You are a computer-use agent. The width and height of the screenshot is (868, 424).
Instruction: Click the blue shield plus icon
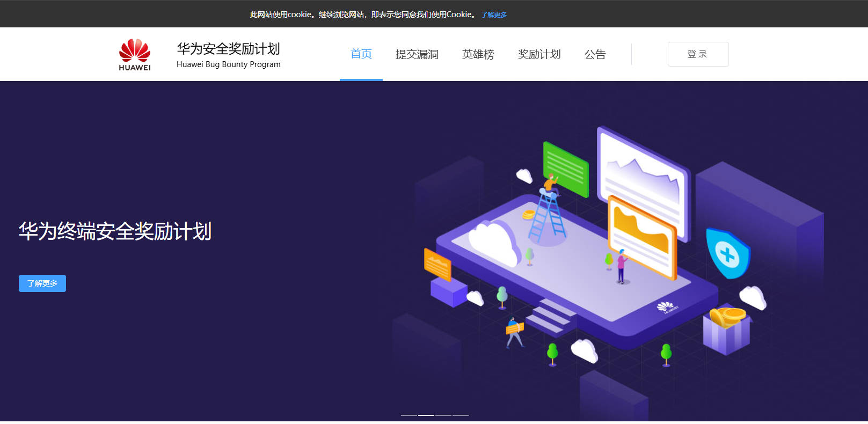click(x=727, y=254)
